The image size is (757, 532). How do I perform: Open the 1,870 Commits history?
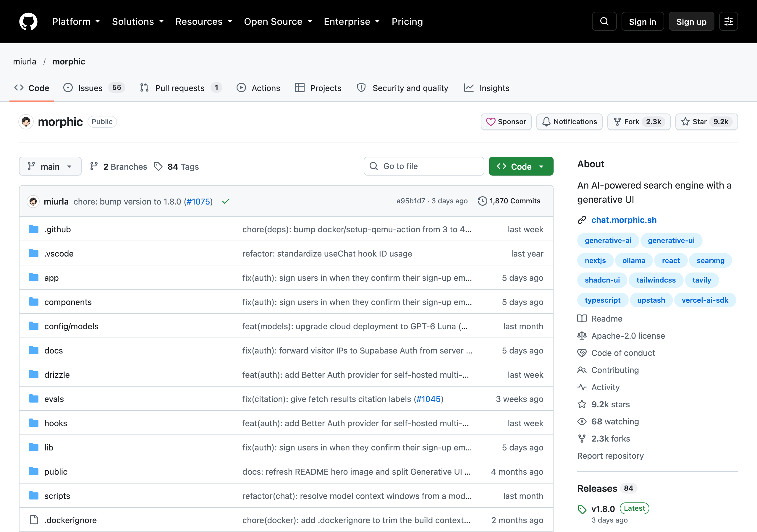[x=509, y=201]
